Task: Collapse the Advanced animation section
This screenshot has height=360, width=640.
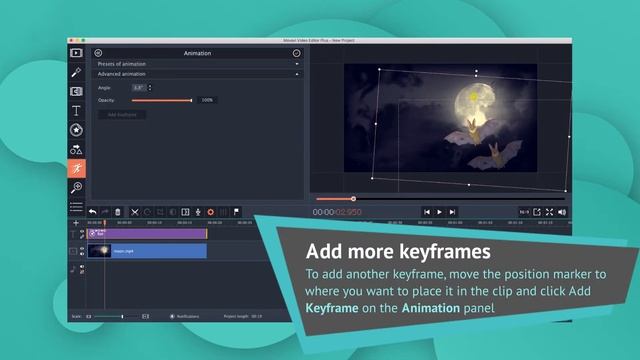Action: pos(198,74)
